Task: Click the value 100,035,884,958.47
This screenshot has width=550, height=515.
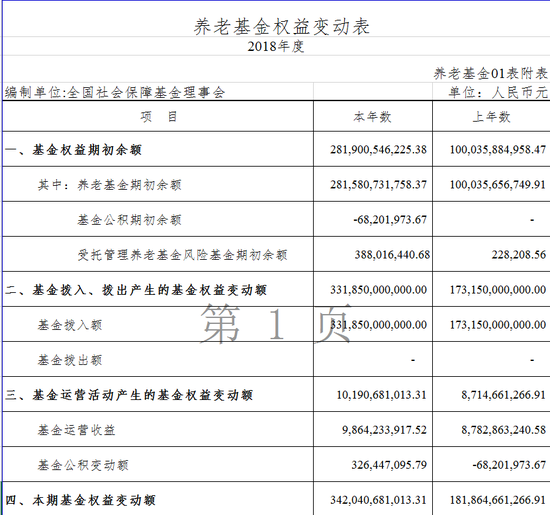Action: 498,150
